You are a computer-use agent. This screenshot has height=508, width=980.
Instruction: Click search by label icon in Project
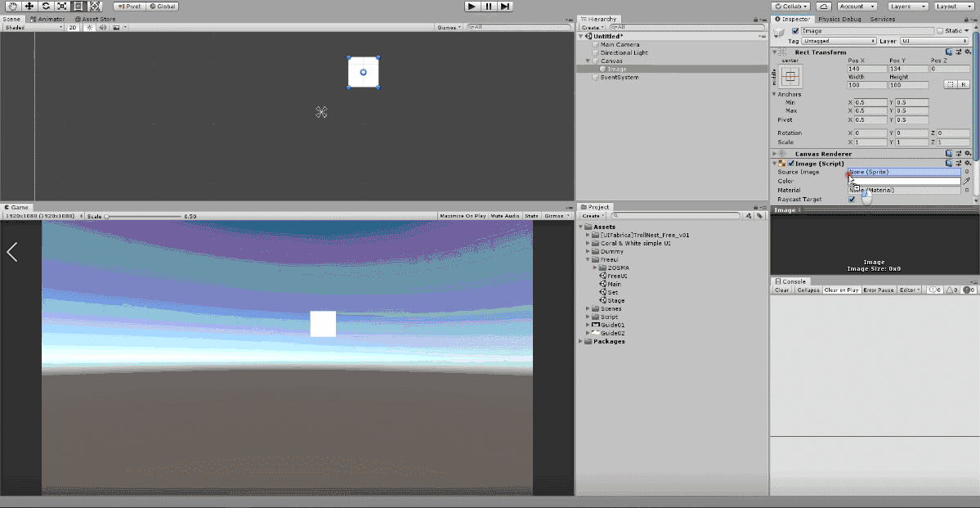click(759, 216)
